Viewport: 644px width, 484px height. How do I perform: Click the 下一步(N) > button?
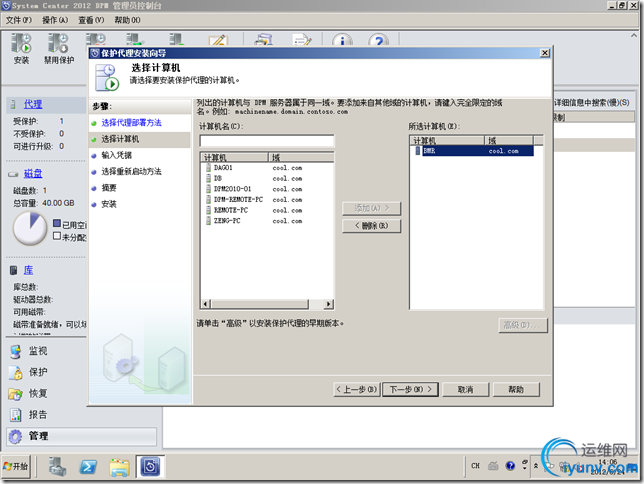[410, 389]
